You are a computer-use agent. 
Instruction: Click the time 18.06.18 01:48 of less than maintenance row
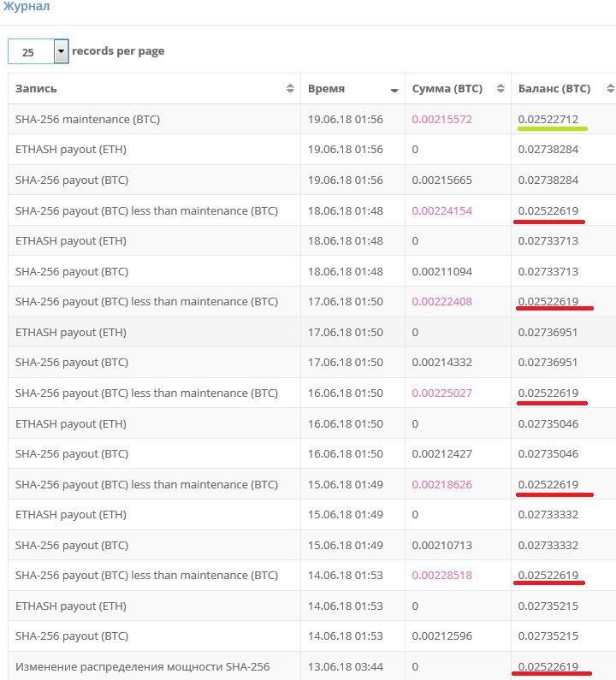[x=346, y=210]
